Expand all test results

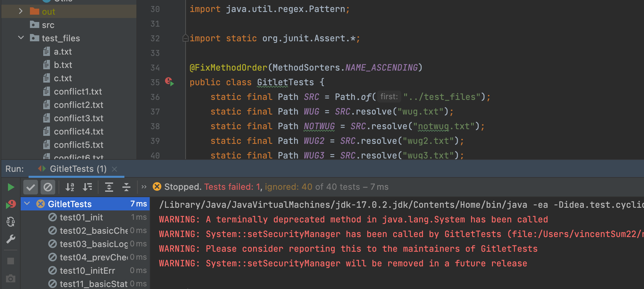click(x=109, y=187)
